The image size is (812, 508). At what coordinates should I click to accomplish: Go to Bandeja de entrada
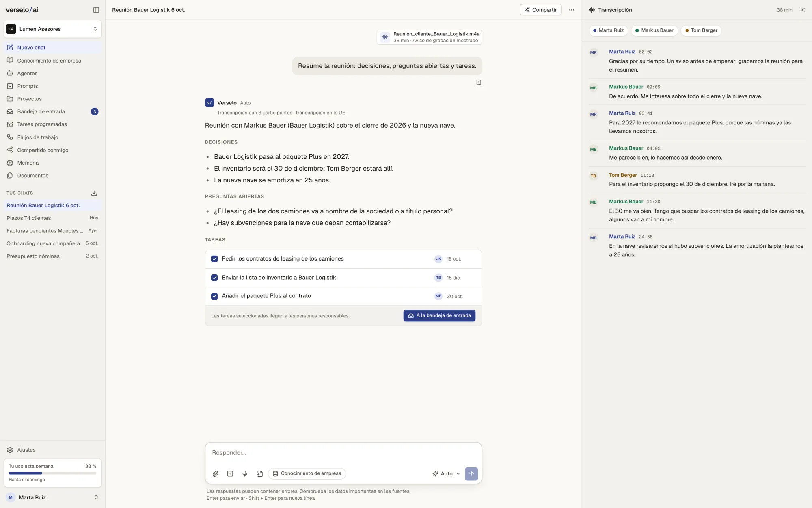pos(53,111)
